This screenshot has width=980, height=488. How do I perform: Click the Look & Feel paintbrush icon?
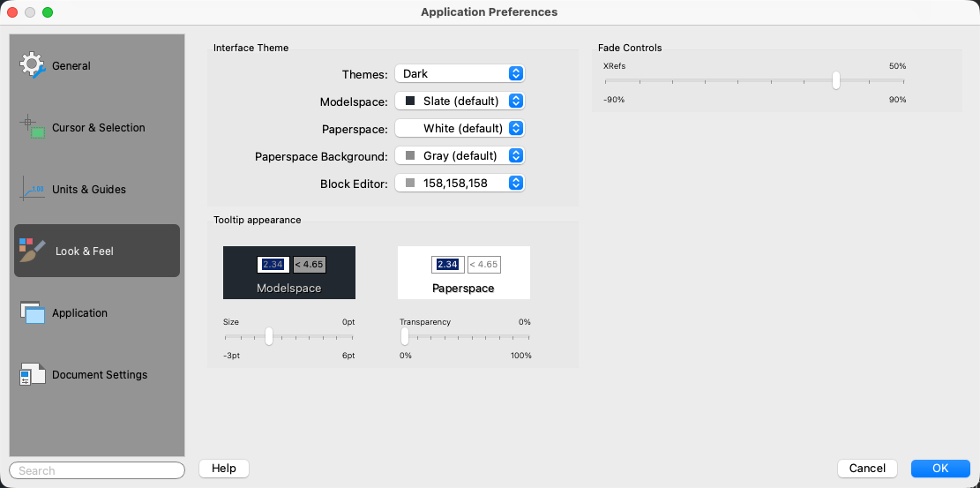(33, 251)
